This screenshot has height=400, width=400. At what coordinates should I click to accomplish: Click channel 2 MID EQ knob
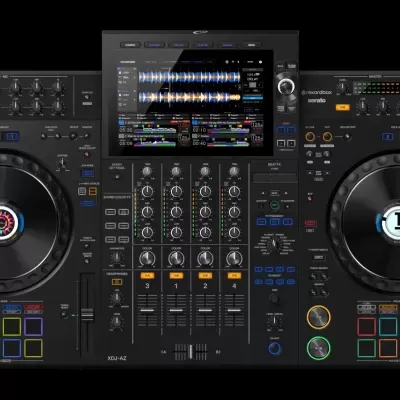tap(205, 212)
